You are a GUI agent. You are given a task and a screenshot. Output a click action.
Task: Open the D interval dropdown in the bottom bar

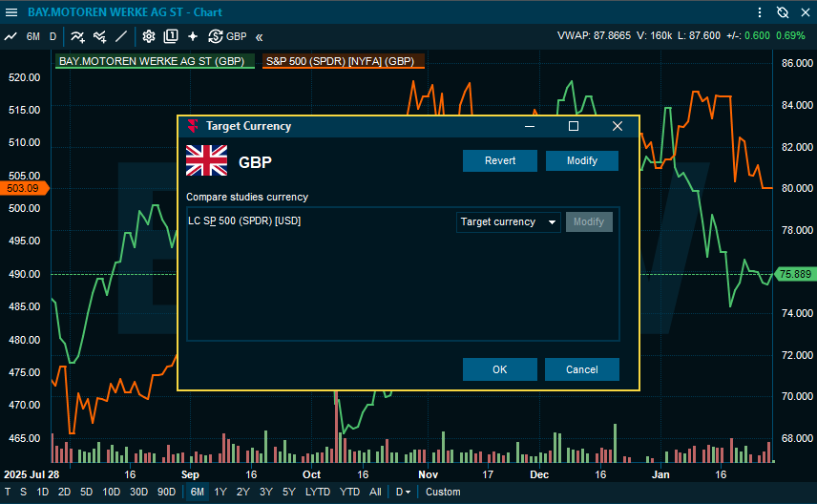tap(403, 493)
